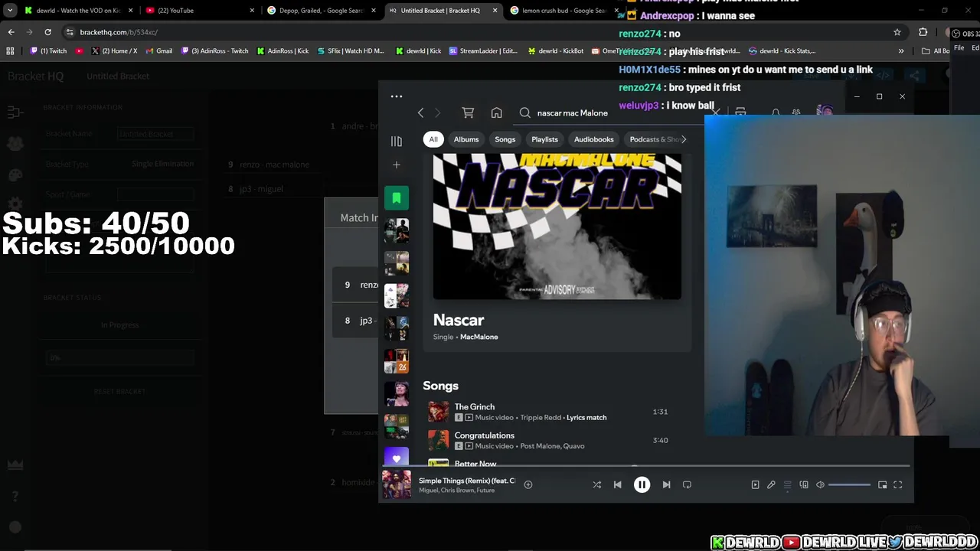Pause playback with the center button
Screen dimensions: 980x551
[x=642, y=484]
